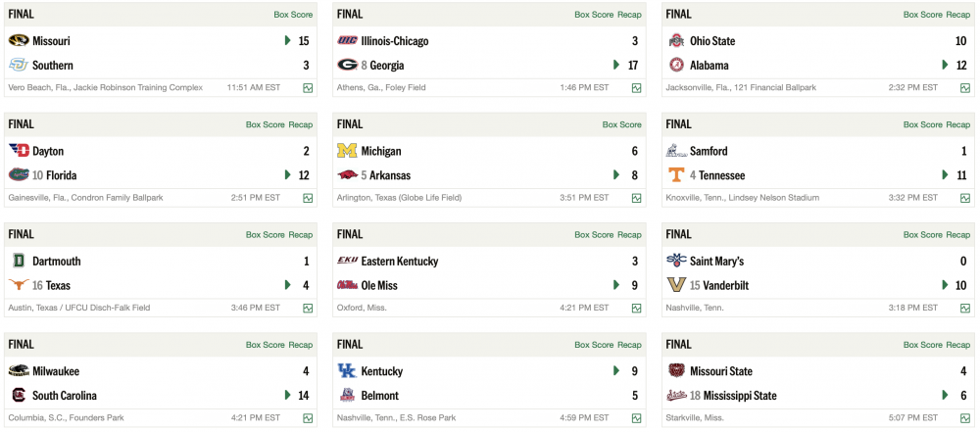Click the Kentucky score of 9
The width and height of the screenshot is (980, 432).
(635, 372)
